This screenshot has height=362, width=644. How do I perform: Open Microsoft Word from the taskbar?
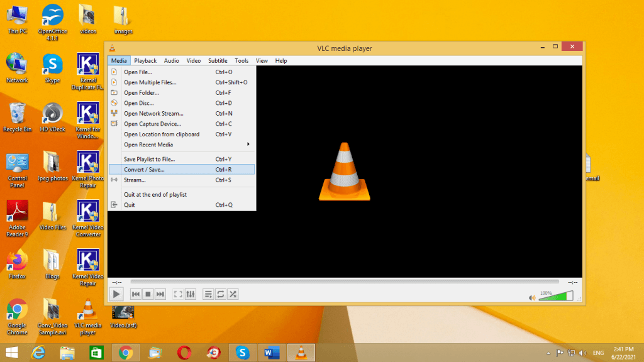tap(272, 353)
